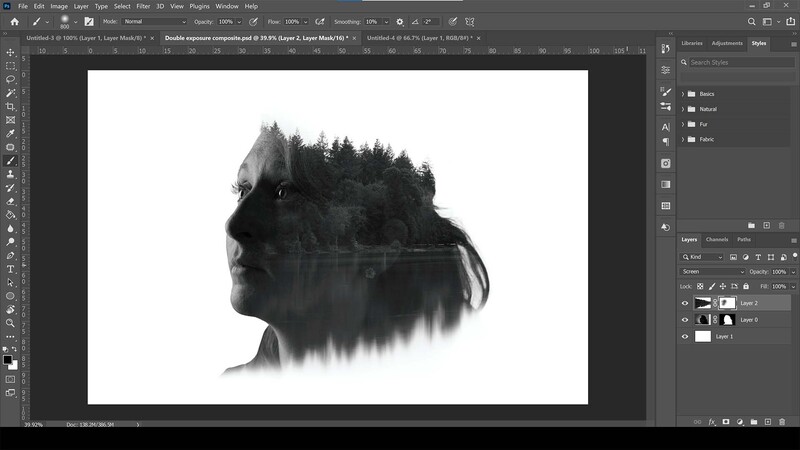Screen dimensions: 800x450
Task: Open the symmetry paint butterfly options
Action: tap(469, 22)
